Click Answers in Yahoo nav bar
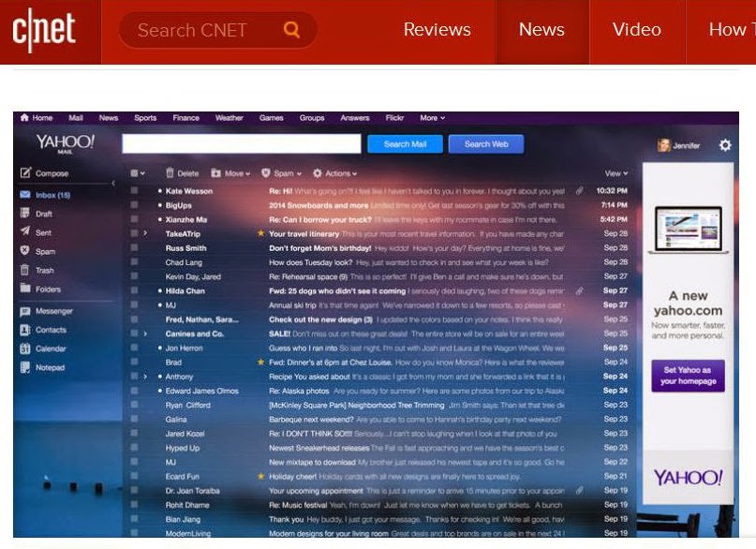The width and height of the screenshot is (756, 549). [354, 118]
